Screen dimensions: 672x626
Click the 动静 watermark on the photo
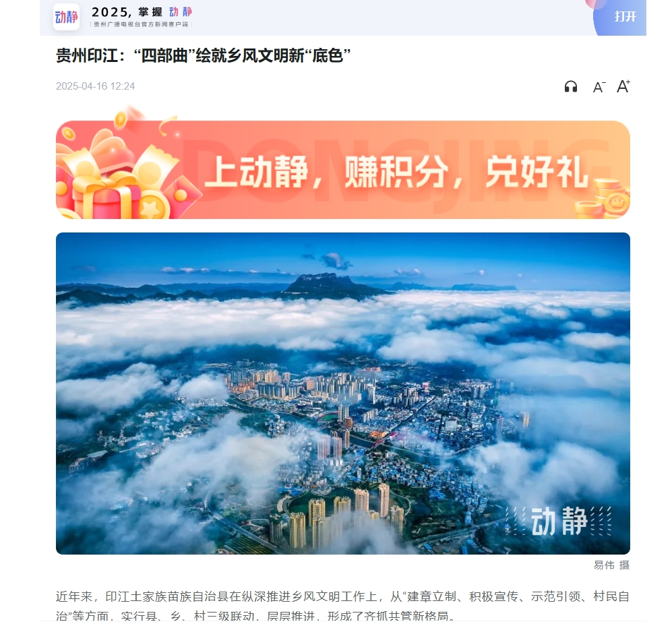coord(559,521)
